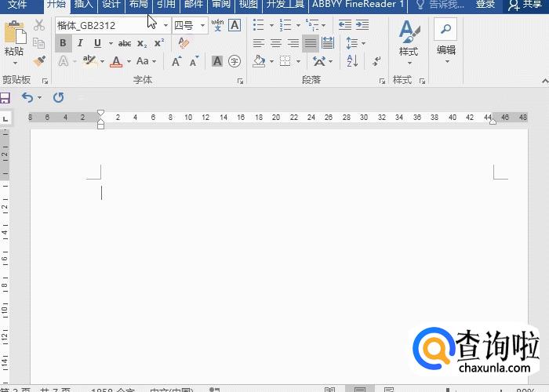Open the text effects outlined A
Image resolution: width=549 pixels, height=392 pixels.
pos(64,61)
